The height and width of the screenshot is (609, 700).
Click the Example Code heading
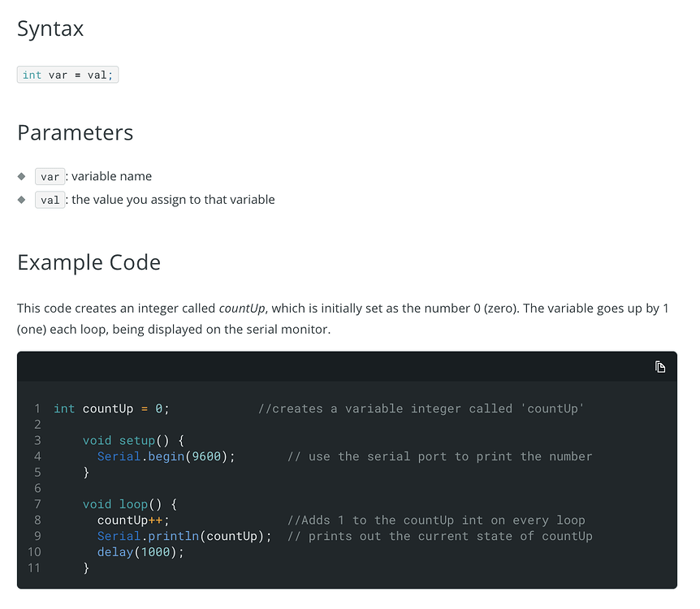click(x=89, y=262)
